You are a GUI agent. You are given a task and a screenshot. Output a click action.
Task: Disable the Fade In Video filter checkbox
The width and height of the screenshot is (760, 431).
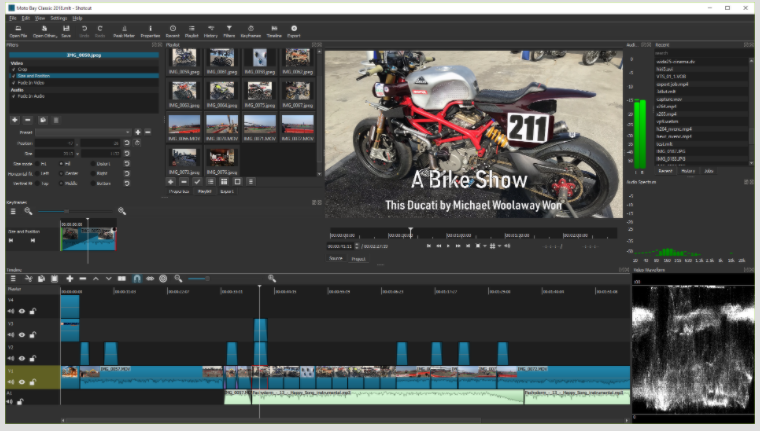click(14, 83)
